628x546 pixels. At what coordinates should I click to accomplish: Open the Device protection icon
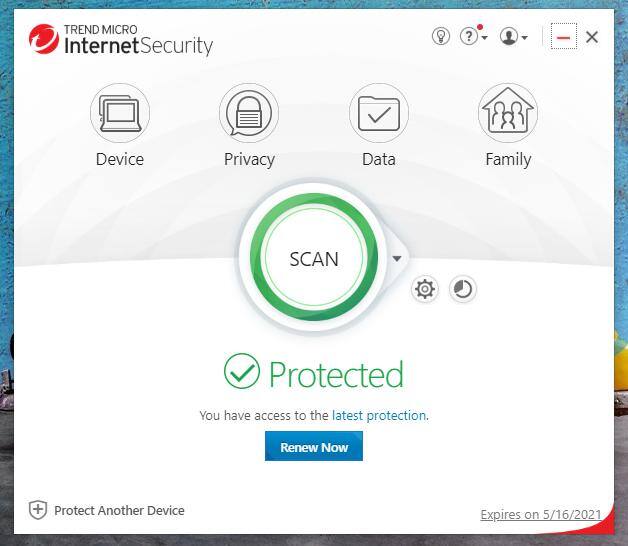[x=120, y=114]
